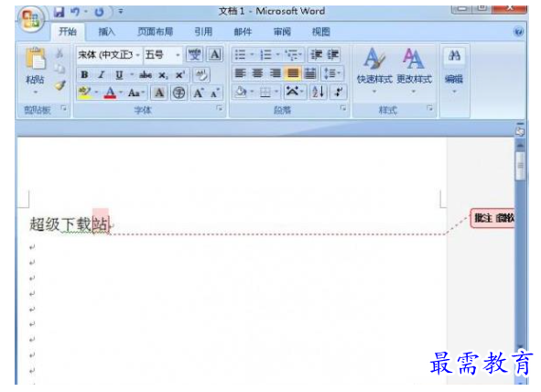Cut the selected text

coord(60,53)
